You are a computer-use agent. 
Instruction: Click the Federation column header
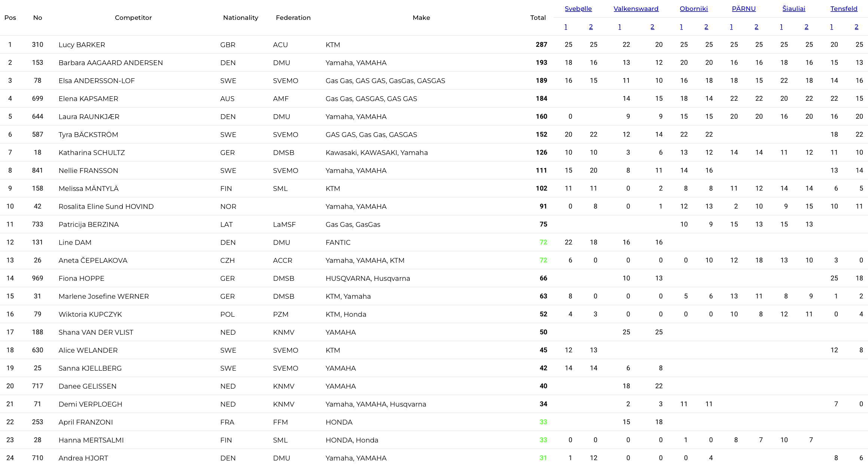(x=293, y=18)
